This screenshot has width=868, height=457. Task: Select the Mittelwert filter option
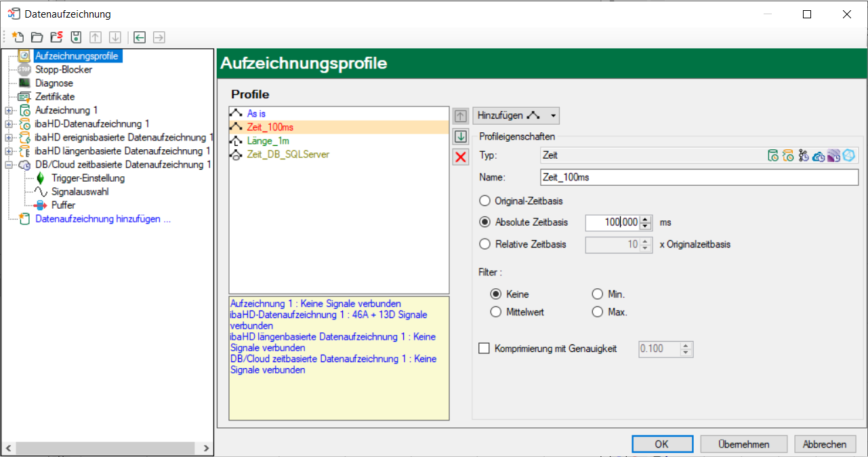click(x=496, y=312)
